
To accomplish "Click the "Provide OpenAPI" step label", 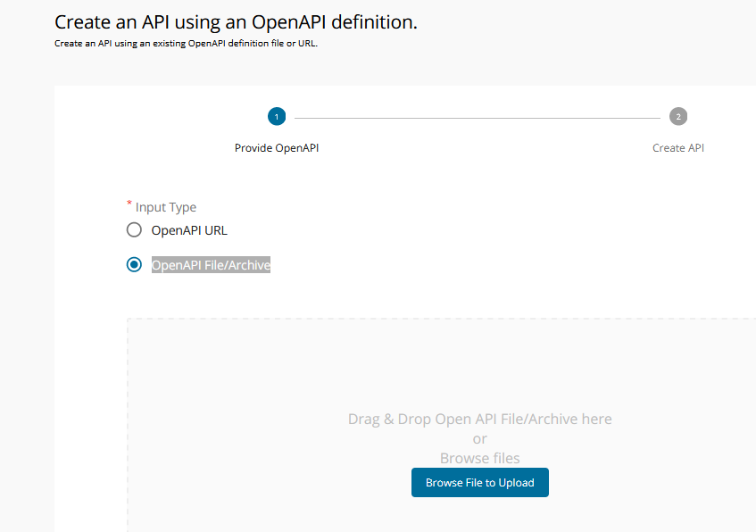I will (277, 148).
